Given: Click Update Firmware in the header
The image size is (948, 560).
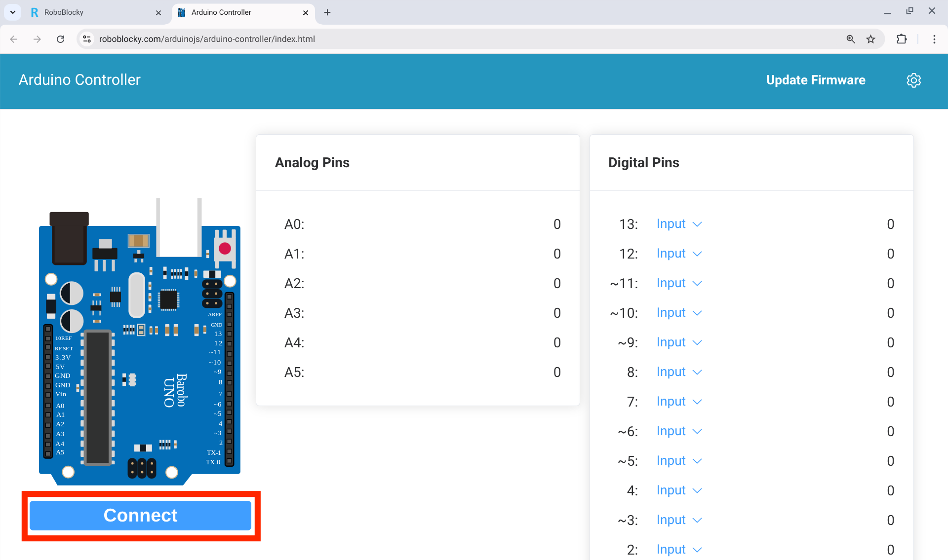Looking at the screenshot, I should (x=816, y=80).
